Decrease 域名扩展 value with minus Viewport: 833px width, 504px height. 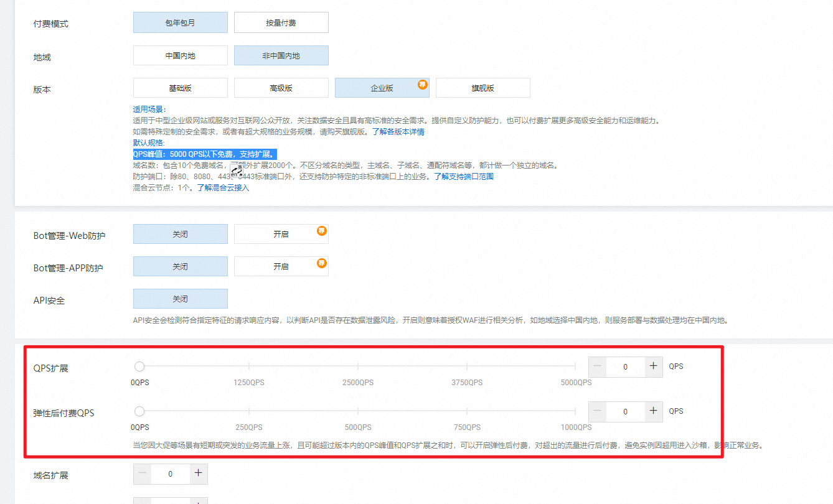click(x=143, y=474)
